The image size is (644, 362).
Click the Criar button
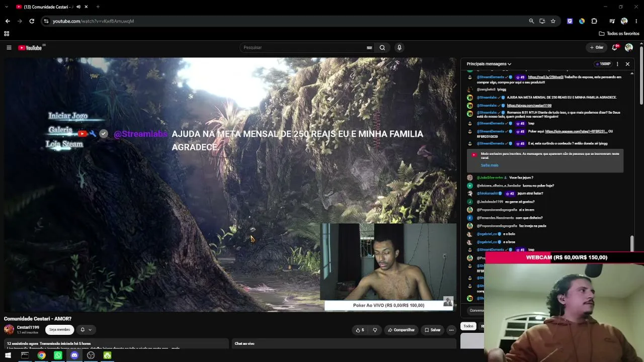tap(597, 48)
